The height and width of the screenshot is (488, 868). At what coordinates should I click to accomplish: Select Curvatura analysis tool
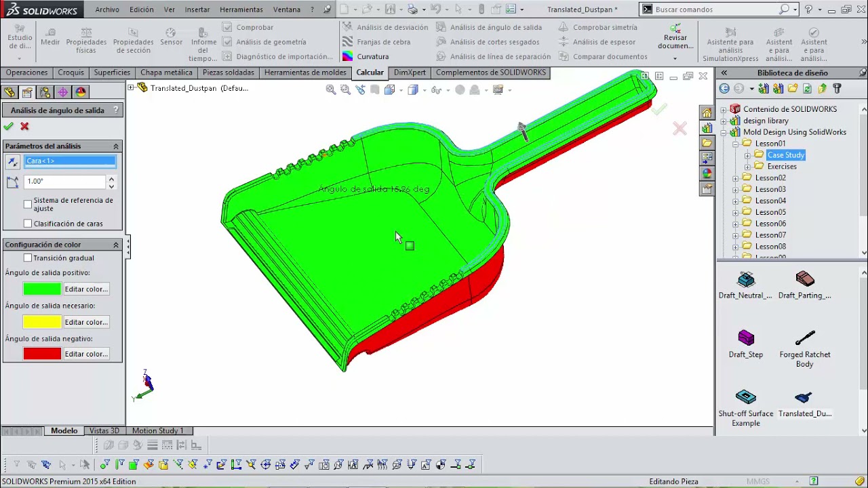point(366,57)
